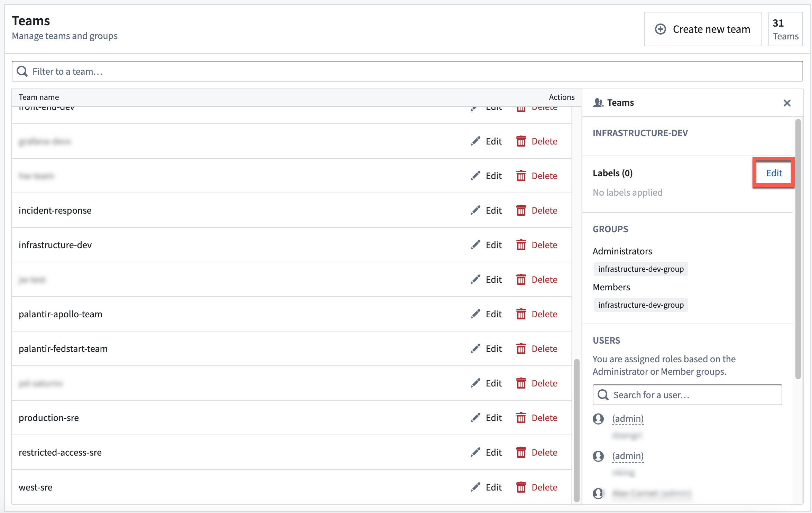Click the magnifier icon in team filter
This screenshot has width=812, height=513.
tap(22, 71)
